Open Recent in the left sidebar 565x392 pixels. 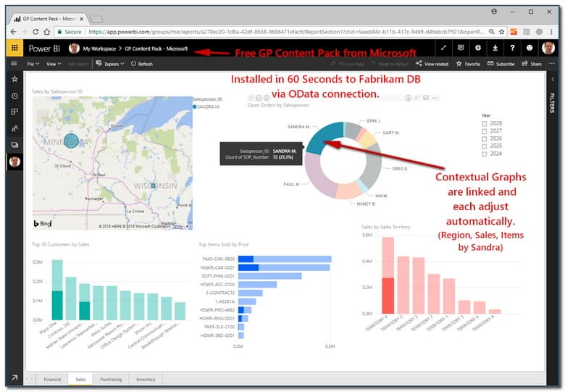(x=14, y=96)
